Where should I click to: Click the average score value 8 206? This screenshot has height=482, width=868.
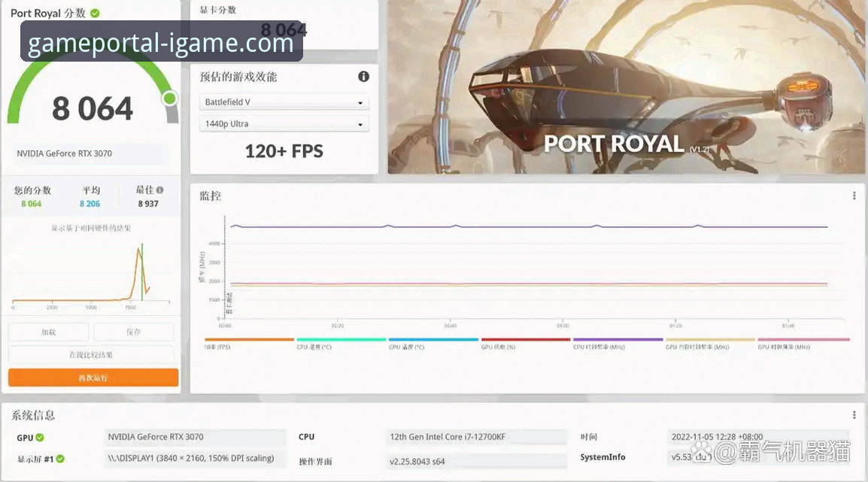tap(90, 204)
